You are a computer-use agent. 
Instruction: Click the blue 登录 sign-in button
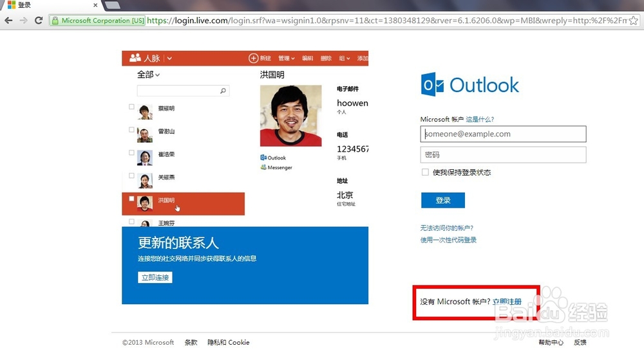click(443, 200)
